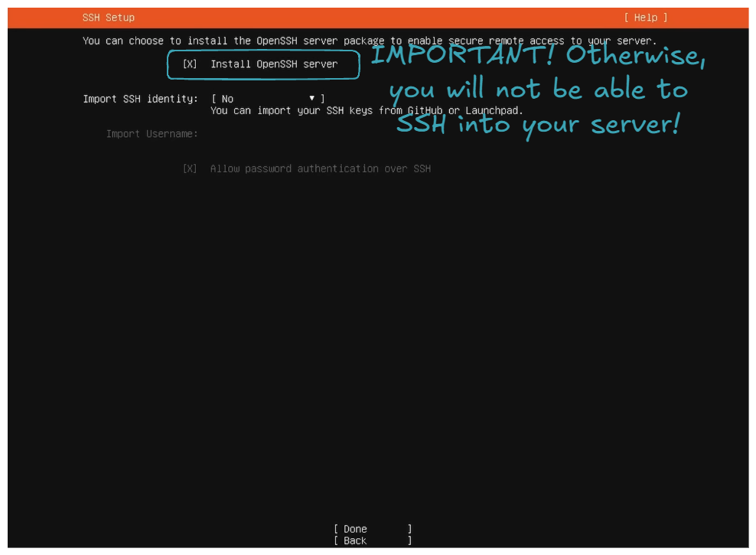Click the 'Install OpenSSH server' label text
Viewport: 756px width, 555px height.
(x=274, y=64)
